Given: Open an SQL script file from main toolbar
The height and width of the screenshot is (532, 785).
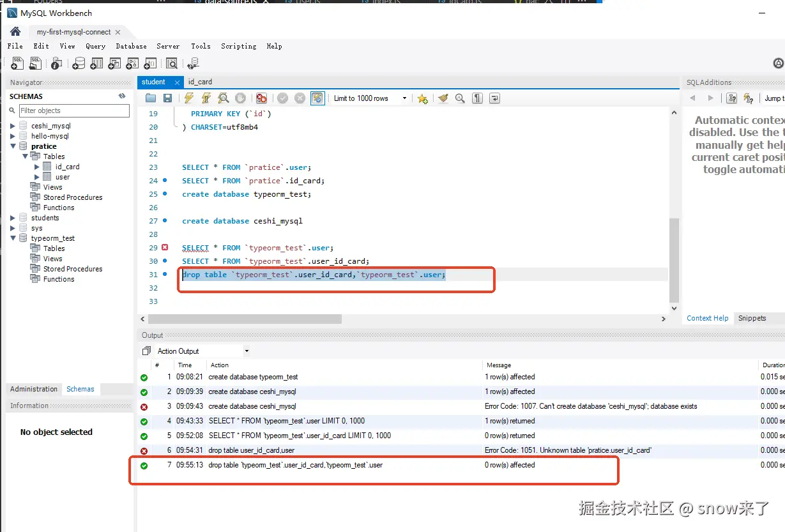Looking at the screenshot, I should tap(35, 63).
